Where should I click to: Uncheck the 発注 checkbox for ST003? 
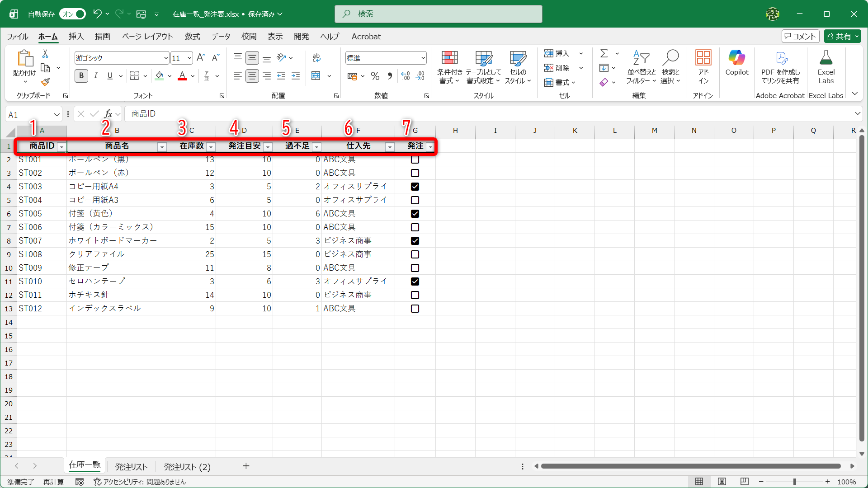(415, 187)
